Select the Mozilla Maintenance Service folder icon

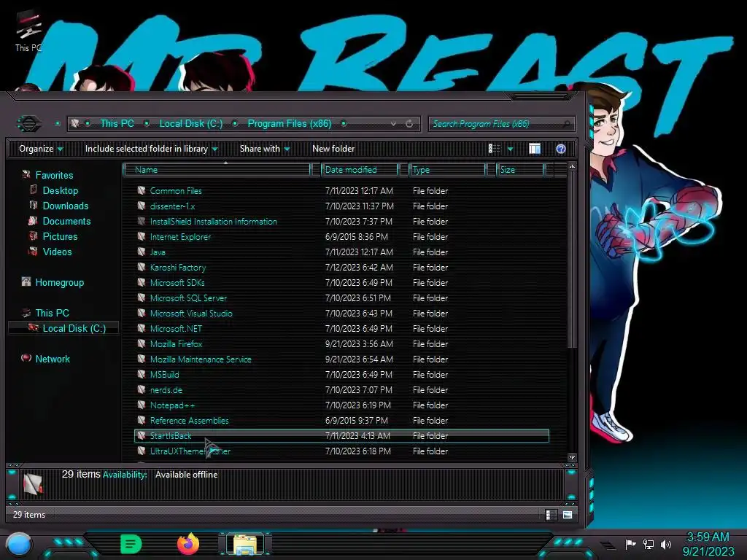[x=142, y=359]
